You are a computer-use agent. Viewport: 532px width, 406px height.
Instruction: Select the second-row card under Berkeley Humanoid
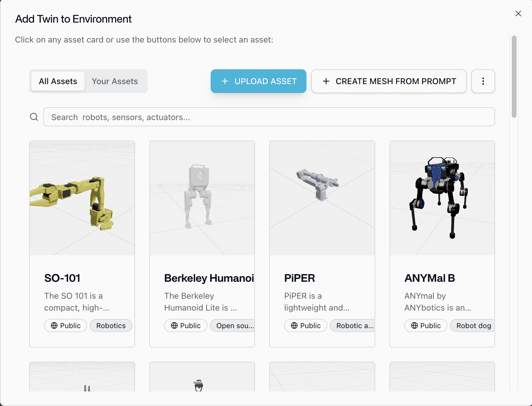click(202, 377)
